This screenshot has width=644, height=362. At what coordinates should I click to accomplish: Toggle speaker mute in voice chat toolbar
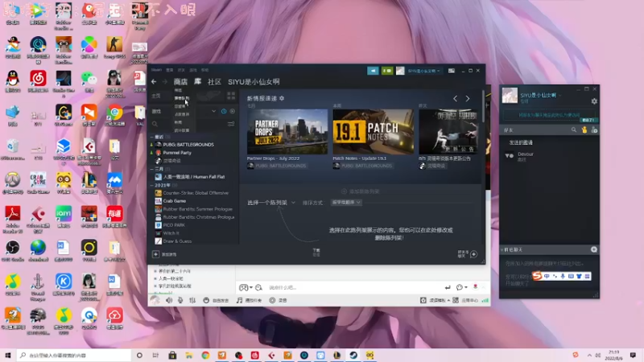[169, 300]
